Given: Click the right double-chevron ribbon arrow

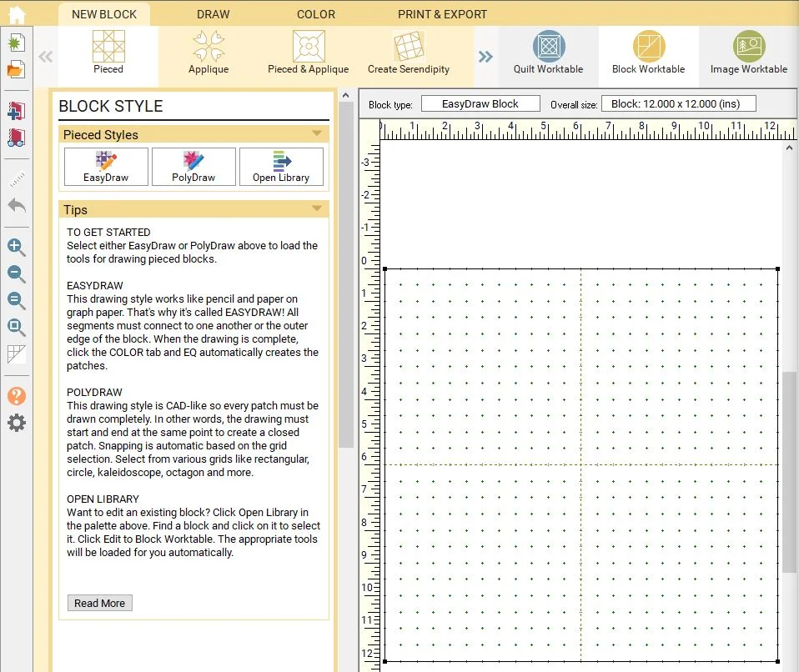Looking at the screenshot, I should click(x=485, y=57).
